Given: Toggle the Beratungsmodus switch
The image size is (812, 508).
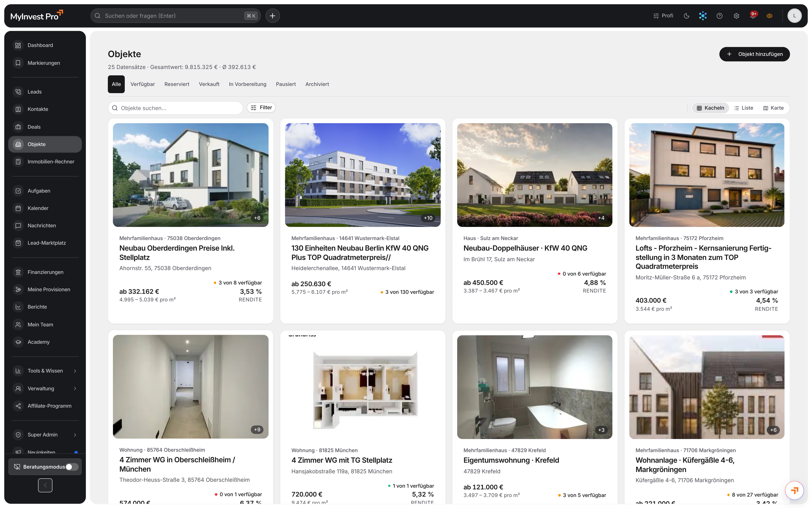Looking at the screenshot, I should click(x=72, y=467).
